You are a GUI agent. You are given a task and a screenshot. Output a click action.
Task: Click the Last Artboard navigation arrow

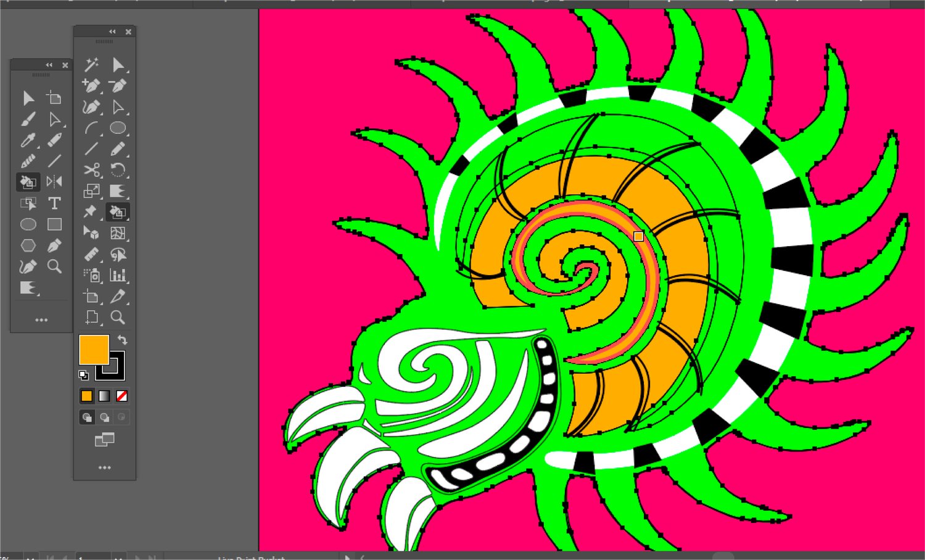point(152,558)
